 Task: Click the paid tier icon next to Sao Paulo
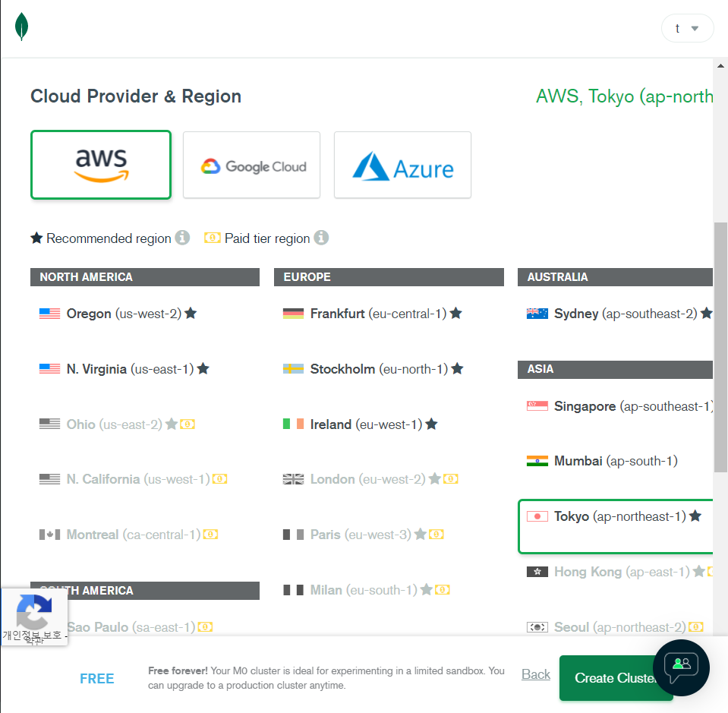205,627
